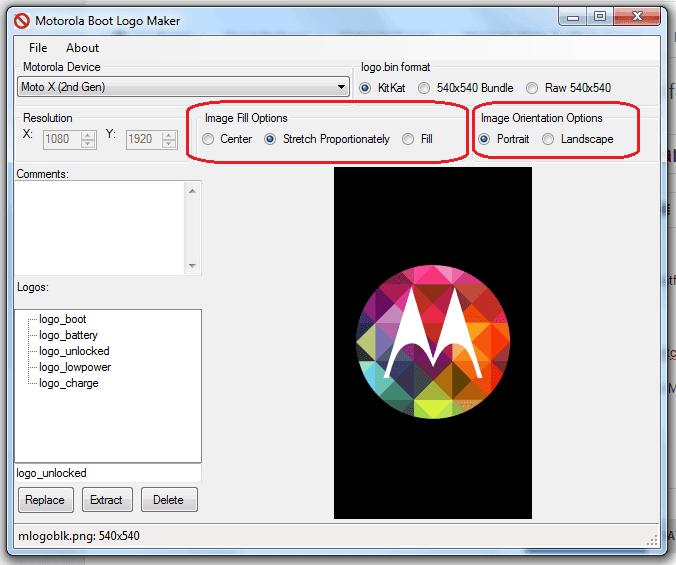Click the Comments scrollbar down arrow

tap(192, 265)
